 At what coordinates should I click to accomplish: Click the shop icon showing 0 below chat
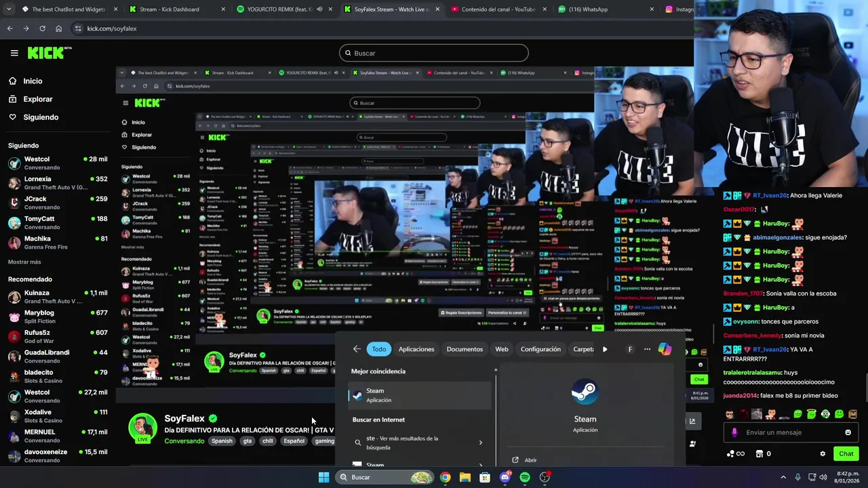tap(764, 454)
